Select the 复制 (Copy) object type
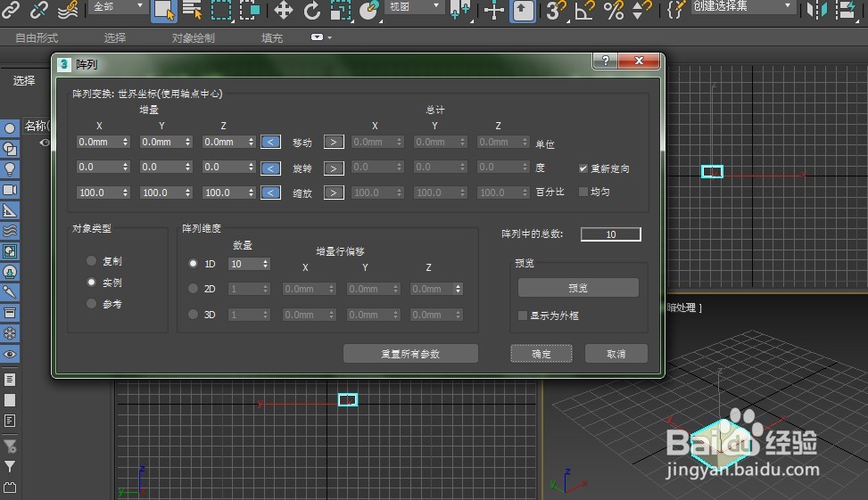The image size is (868, 500). 91,260
